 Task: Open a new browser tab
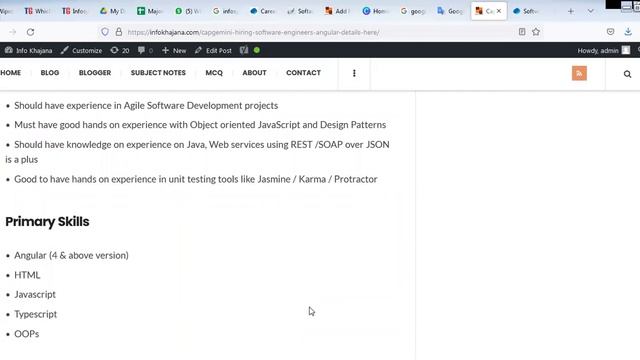(571, 11)
